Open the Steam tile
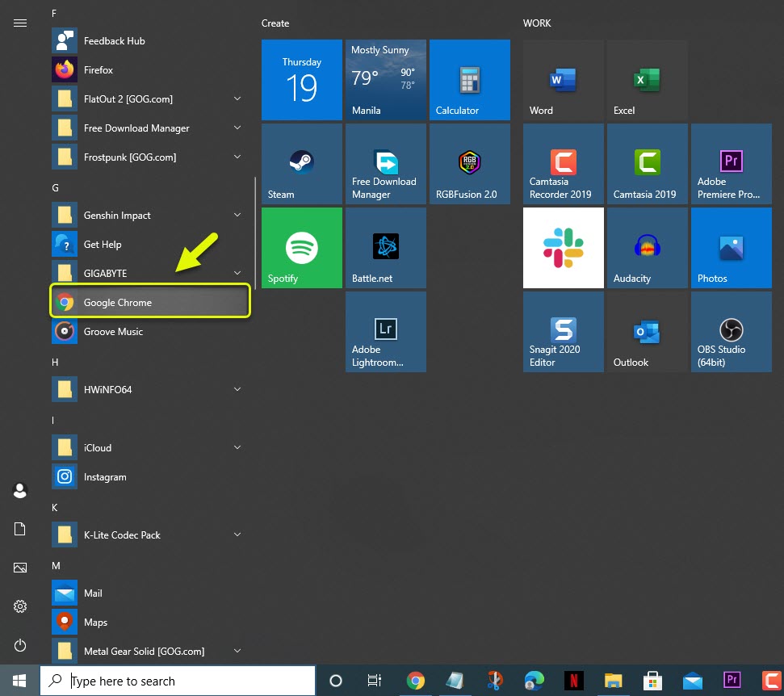The height and width of the screenshot is (696, 784). point(301,164)
